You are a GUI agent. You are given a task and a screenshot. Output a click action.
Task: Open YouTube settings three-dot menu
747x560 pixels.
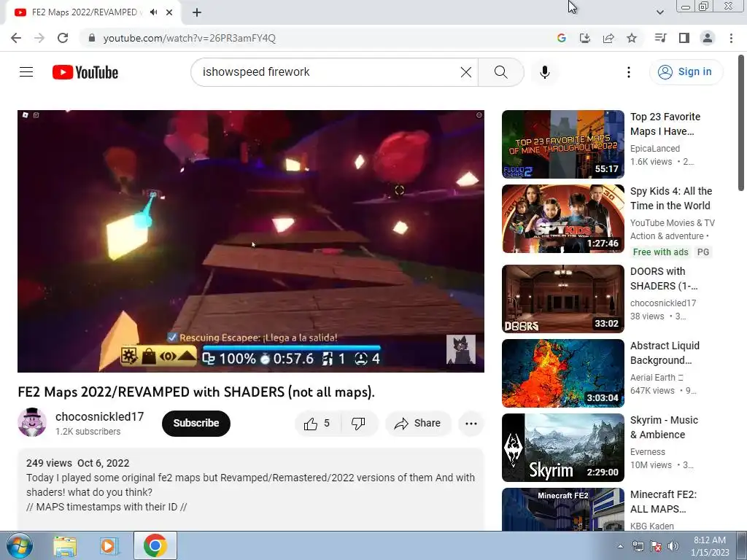coord(629,72)
